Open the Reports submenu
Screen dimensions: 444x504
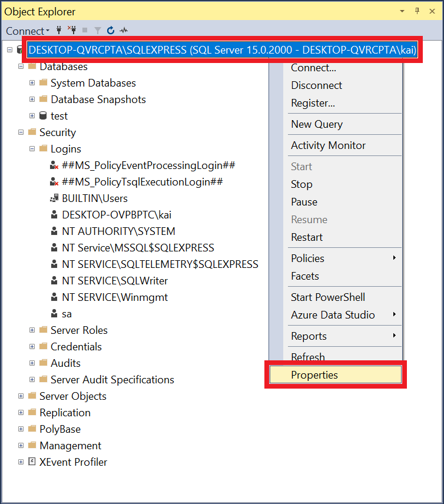pyautogui.click(x=335, y=336)
